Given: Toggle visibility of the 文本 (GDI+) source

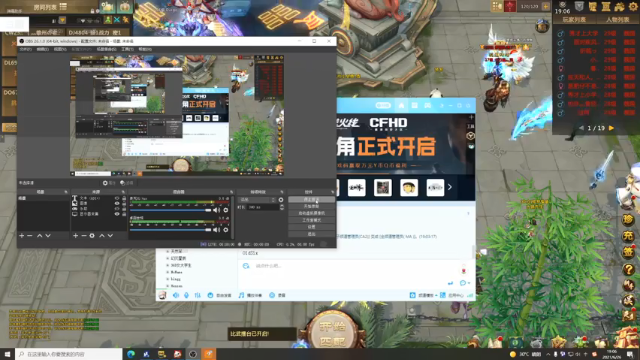Looking at the screenshot, I should (x=117, y=198).
